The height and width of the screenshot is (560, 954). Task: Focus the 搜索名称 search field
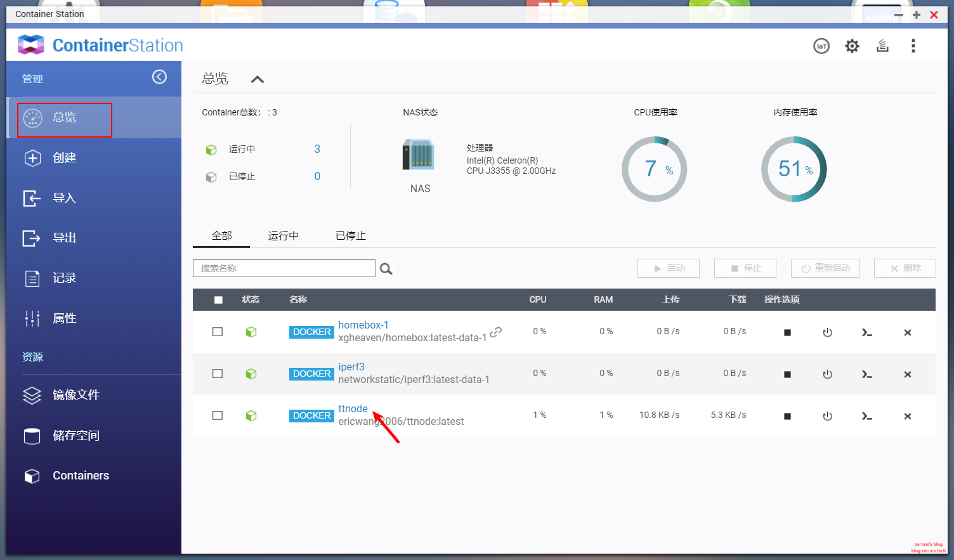pos(284,268)
